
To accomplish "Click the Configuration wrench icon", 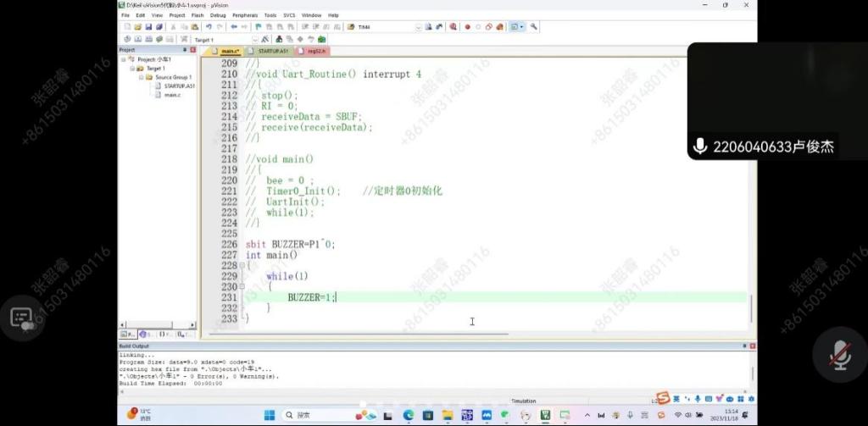I will 534,27.
